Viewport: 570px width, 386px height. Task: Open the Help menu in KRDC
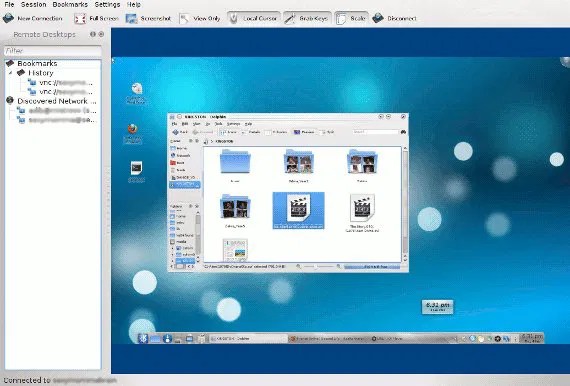[133, 4]
